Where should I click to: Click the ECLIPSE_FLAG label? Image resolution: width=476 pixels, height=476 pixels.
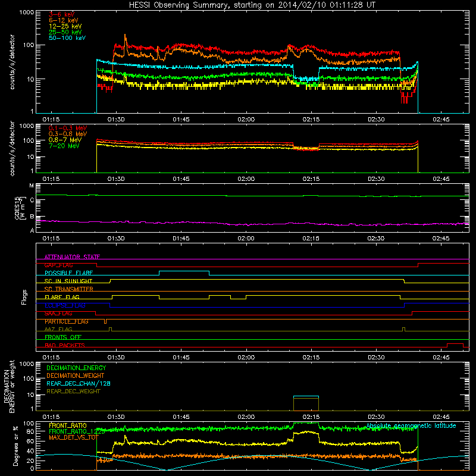(x=65, y=305)
